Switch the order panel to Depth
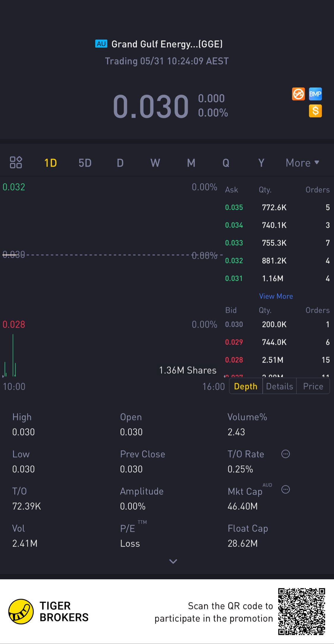The width and height of the screenshot is (334, 644). click(246, 386)
